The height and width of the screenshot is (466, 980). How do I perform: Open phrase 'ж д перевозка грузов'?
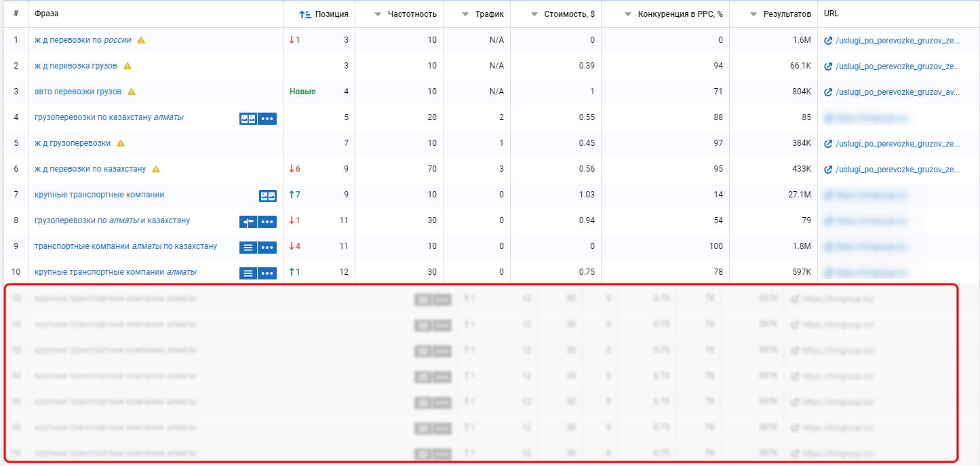[75, 66]
